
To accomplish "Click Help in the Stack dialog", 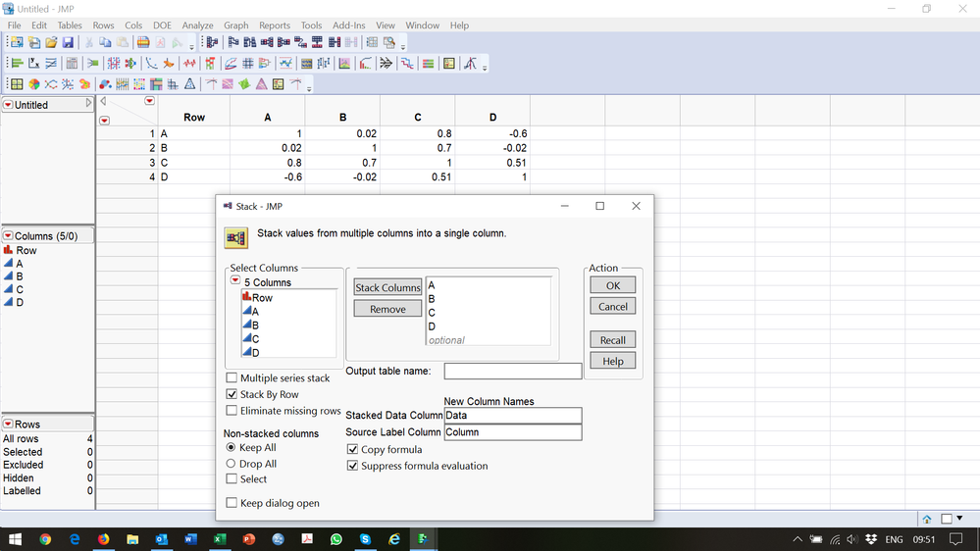I will tap(612, 361).
